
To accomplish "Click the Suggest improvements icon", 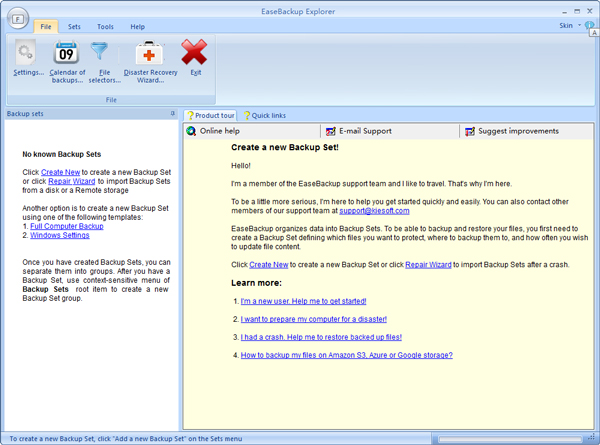I will 470,131.
